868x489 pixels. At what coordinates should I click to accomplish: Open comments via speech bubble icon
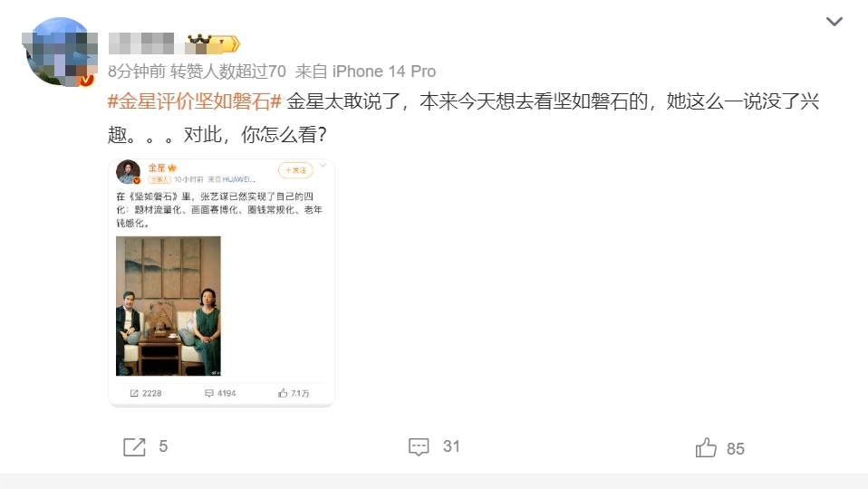click(x=419, y=447)
